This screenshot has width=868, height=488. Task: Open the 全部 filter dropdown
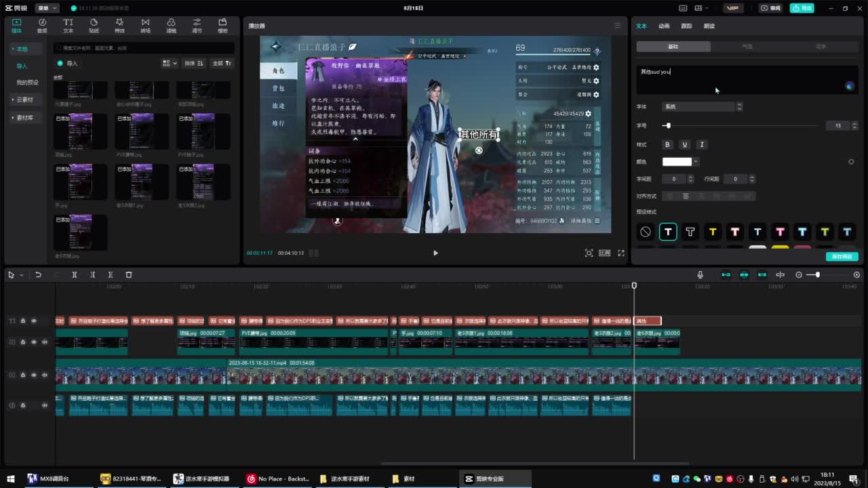pos(222,63)
